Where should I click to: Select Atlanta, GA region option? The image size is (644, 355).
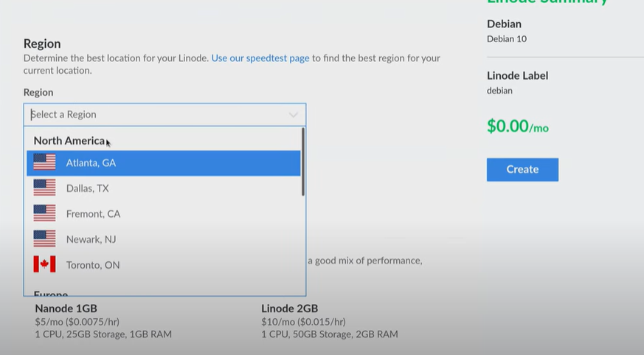pos(164,163)
